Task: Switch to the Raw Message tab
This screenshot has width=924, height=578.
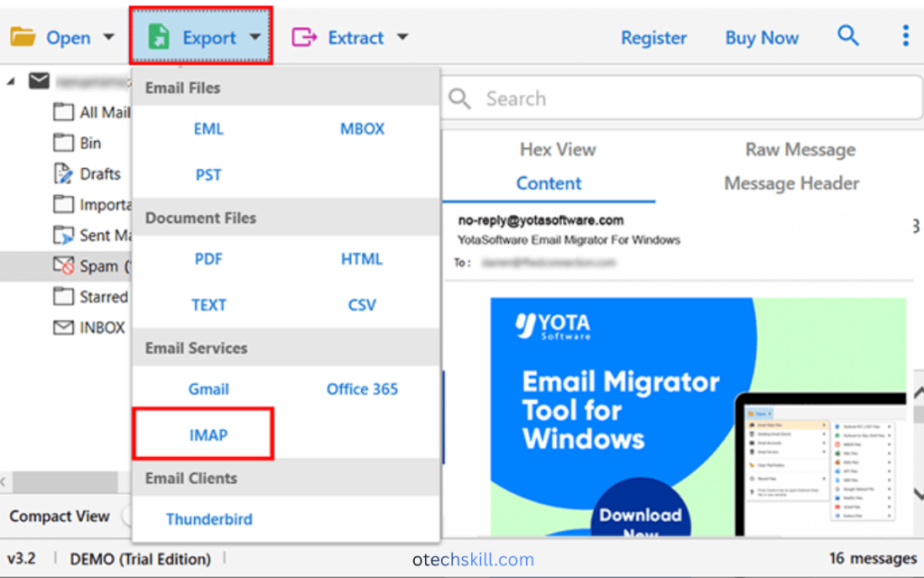Action: pyautogui.click(x=800, y=149)
